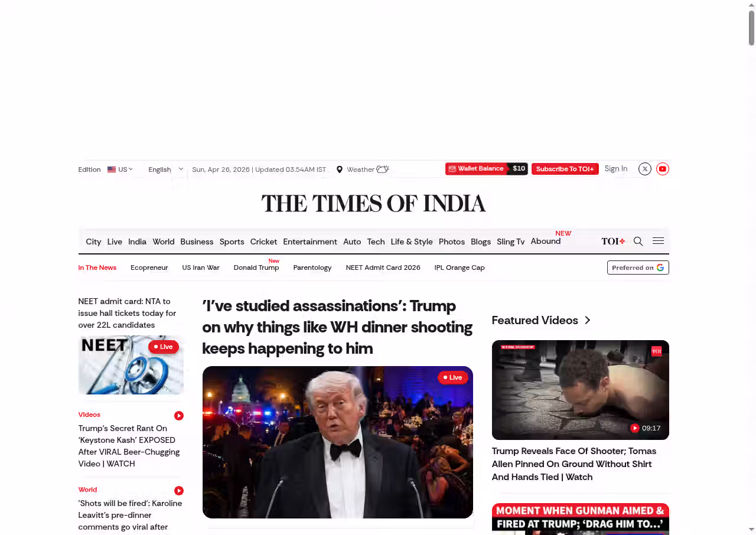The image size is (756, 535).
Task: Click the page vertical scrollbar thumb
Action: coord(751,27)
